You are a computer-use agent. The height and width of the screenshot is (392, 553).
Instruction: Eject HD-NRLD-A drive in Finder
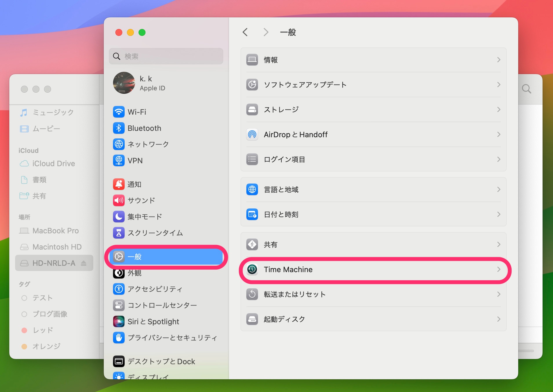tap(84, 263)
